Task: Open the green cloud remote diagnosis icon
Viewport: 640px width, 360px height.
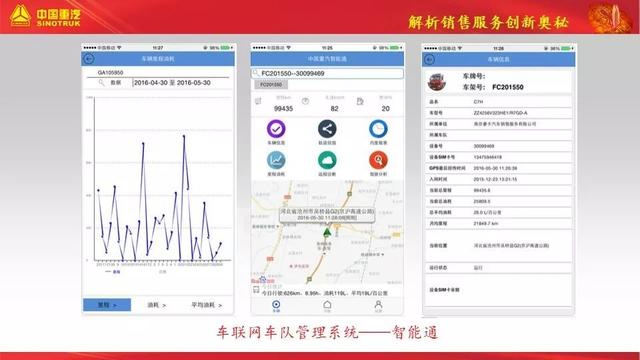Action: pyautogui.click(x=327, y=160)
